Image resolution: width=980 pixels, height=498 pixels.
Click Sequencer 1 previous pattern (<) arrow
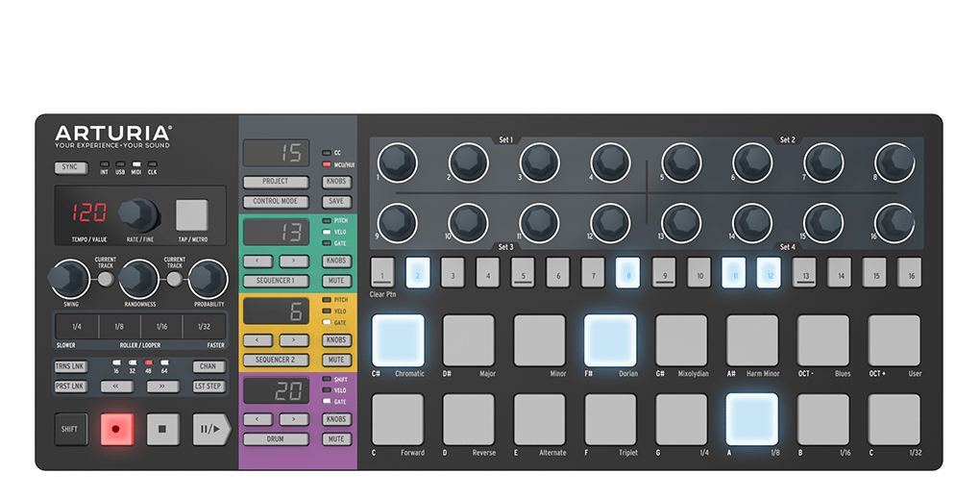point(257,261)
